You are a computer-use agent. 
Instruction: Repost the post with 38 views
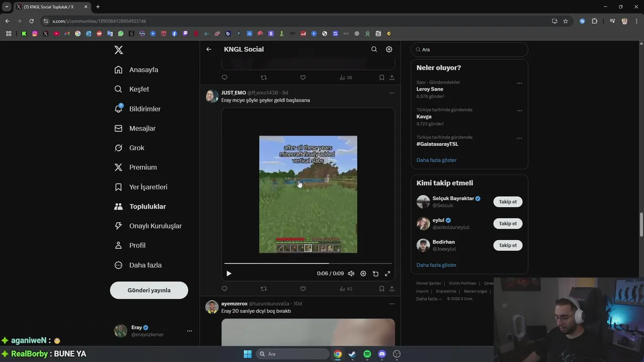pyautogui.click(x=264, y=77)
